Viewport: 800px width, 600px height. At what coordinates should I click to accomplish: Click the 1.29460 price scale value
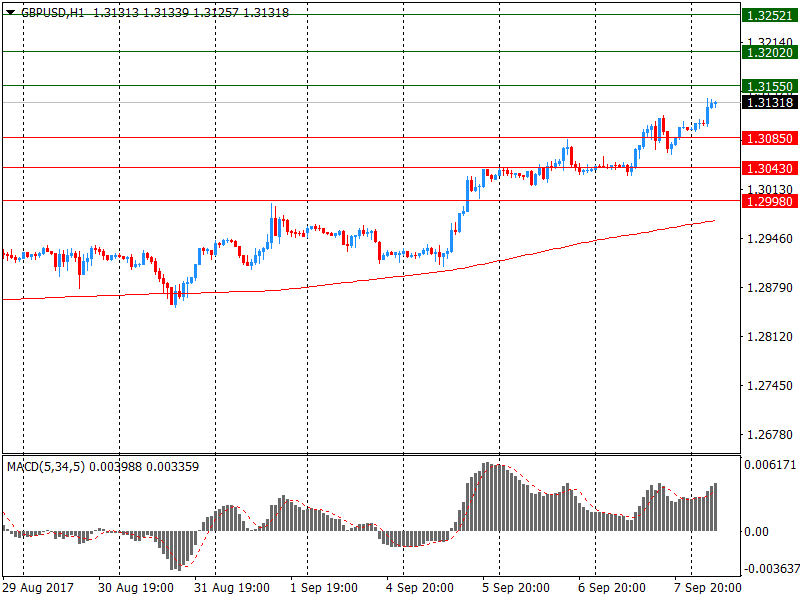[x=769, y=239]
